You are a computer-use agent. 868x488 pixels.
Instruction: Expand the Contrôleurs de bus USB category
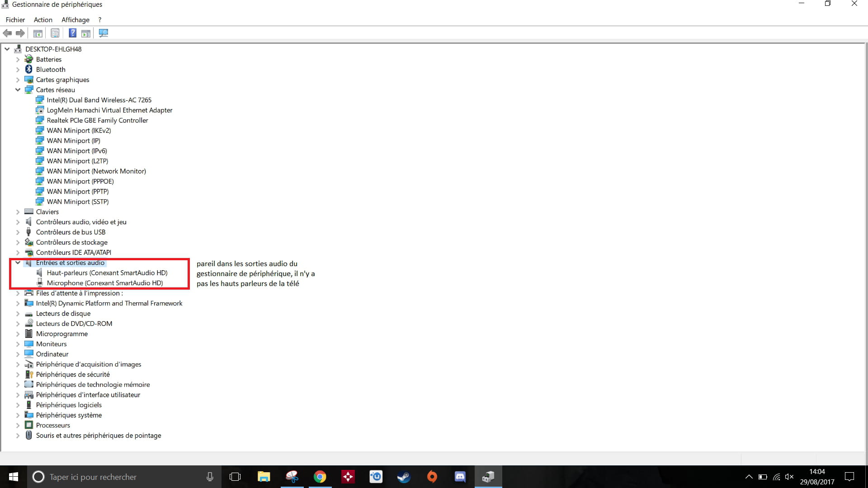18,232
